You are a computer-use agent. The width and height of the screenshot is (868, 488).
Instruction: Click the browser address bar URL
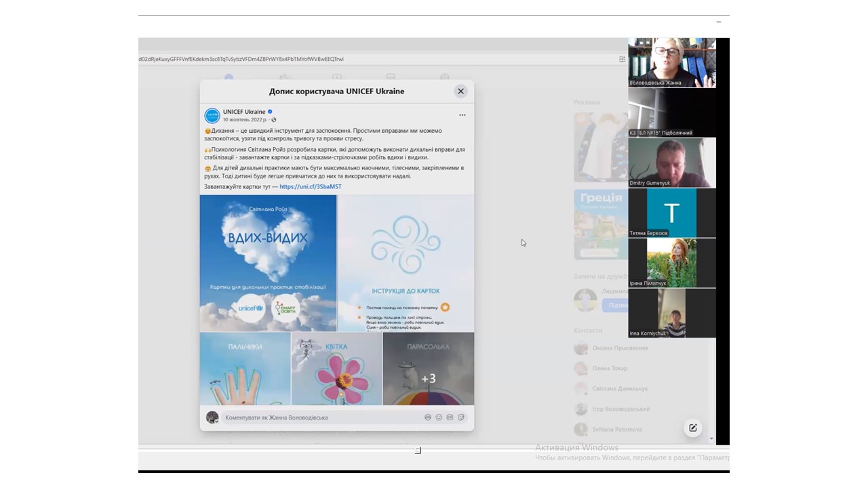(241, 59)
